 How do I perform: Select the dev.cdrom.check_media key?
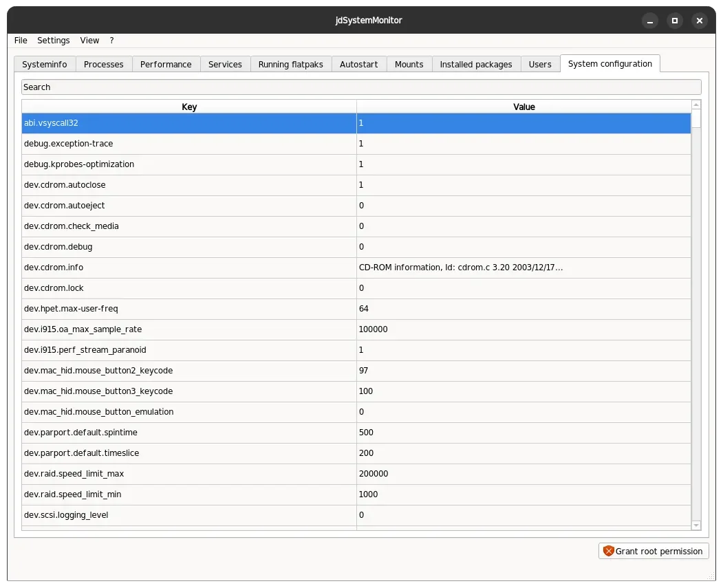pyautogui.click(x=189, y=226)
